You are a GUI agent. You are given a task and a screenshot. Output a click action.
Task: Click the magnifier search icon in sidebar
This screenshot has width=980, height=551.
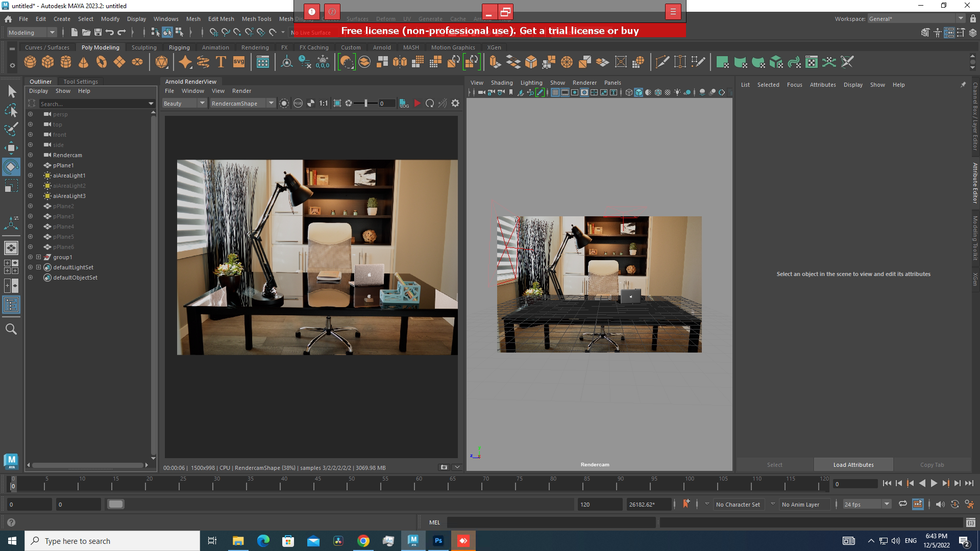tap(11, 329)
